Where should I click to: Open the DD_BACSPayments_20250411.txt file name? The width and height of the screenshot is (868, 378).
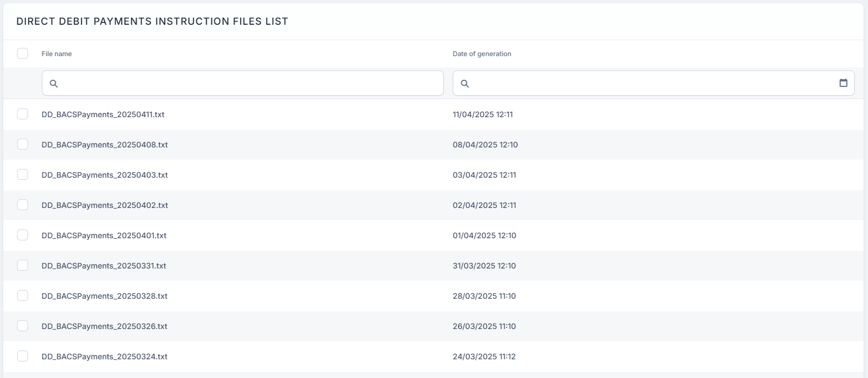point(103,114)
